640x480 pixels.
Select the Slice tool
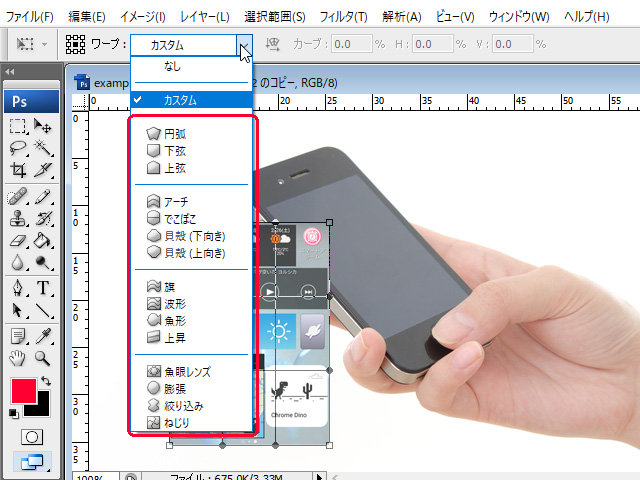coord(43,169)
